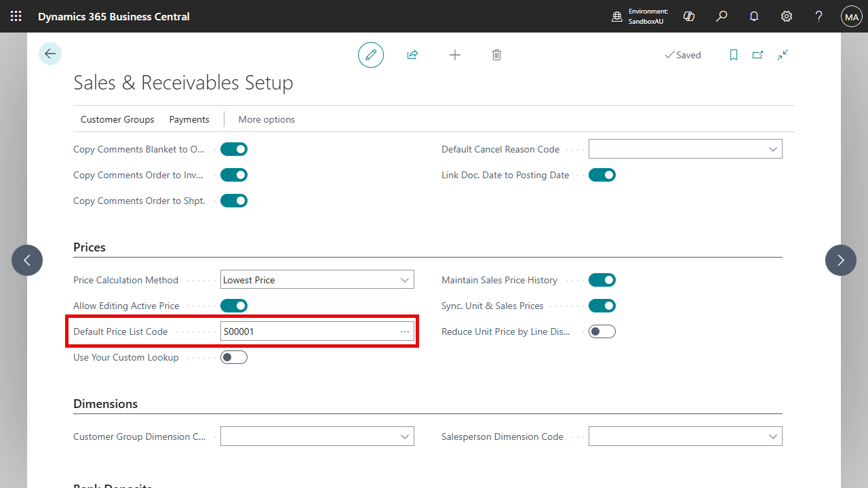Image resolution: width=868 pixels, height=488 pixels.
Task: Click the Sales & Receivables Setup page title
Action: coord(183,83)
